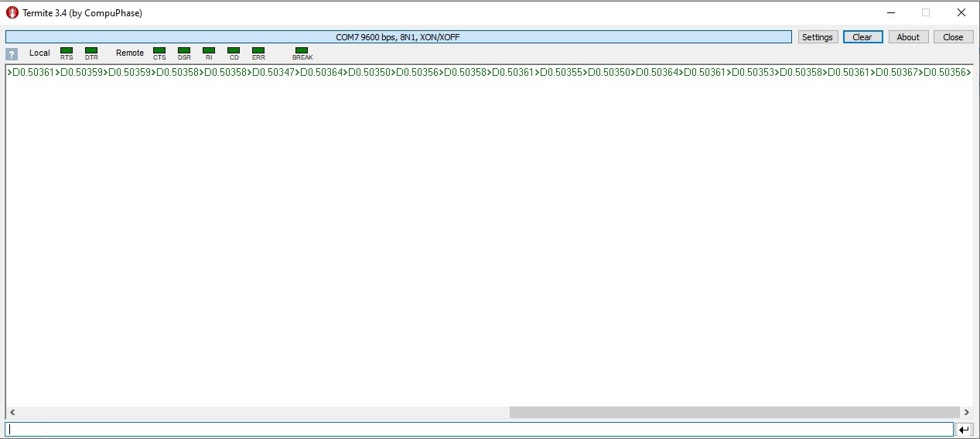Toggle the DTR indicator light
Screen dimensions: 980x439
(91, 51)
